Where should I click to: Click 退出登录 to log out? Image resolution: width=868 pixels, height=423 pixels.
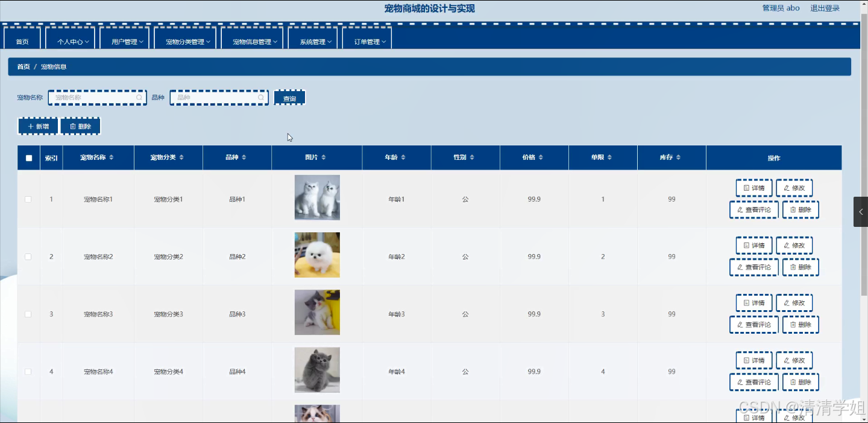825,8
